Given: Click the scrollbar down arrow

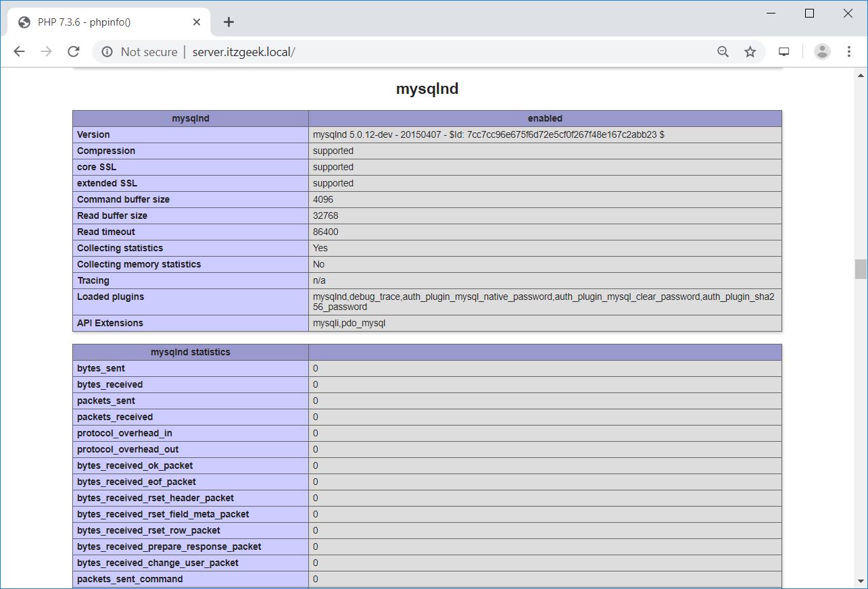Looking at the screenshot, I should pos(860,582).
